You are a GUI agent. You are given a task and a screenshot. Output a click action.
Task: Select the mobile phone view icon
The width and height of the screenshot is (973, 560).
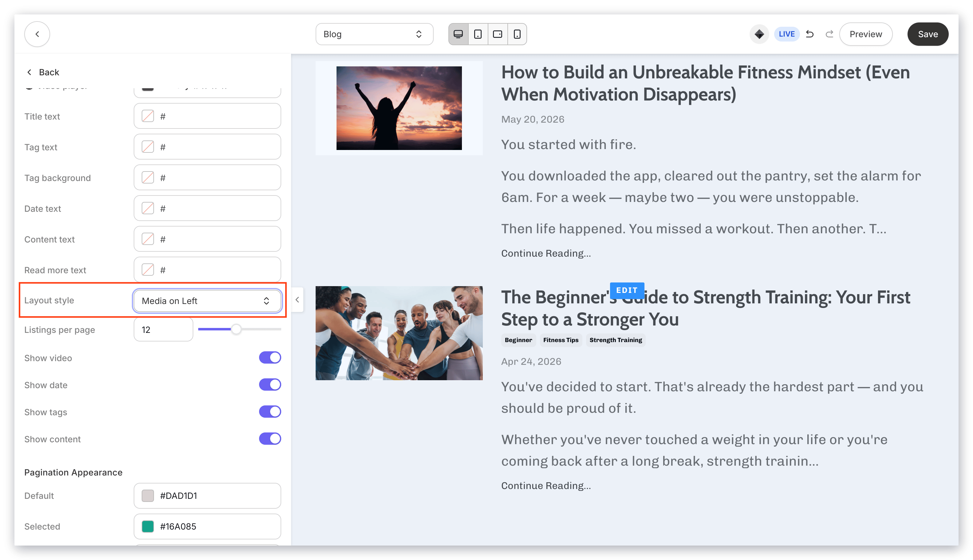517,34
